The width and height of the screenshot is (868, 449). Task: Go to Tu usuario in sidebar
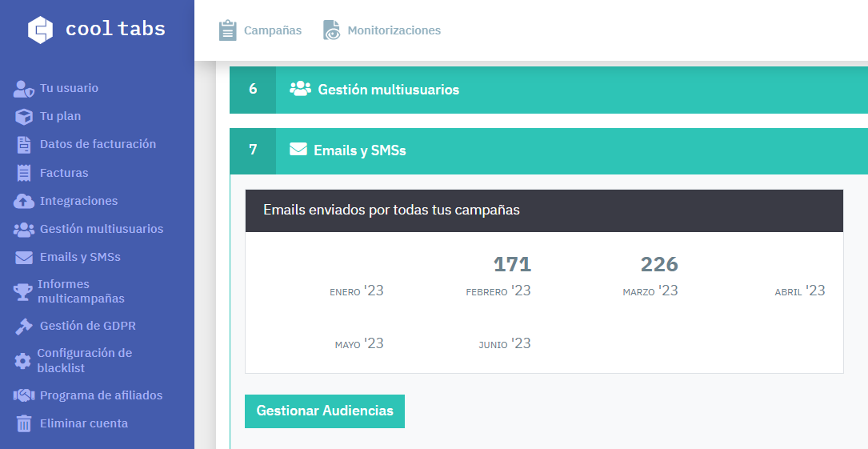(x=69, y=88)
